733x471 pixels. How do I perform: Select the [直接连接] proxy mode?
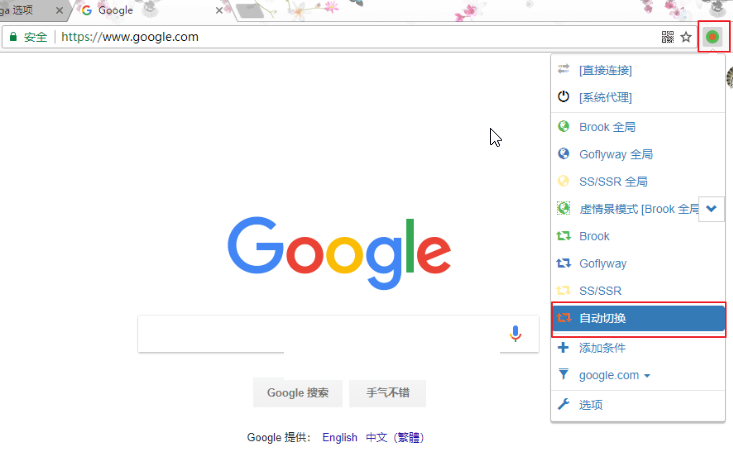tap(638, 70)
